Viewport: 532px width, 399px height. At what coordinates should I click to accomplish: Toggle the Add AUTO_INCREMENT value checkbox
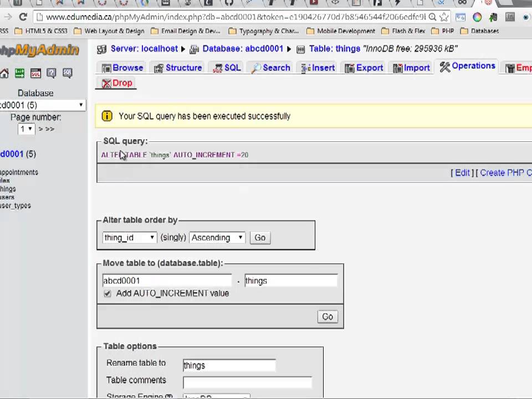point(107,294)
